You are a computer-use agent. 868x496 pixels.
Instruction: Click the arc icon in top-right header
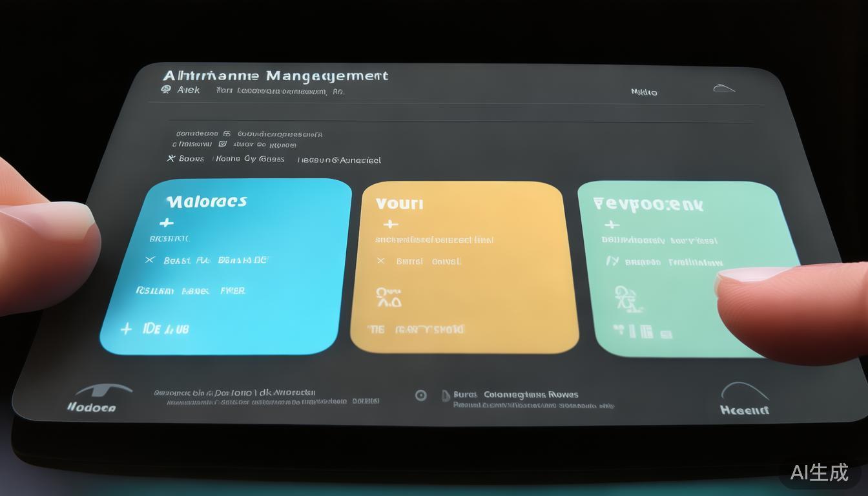click(724, 88)
